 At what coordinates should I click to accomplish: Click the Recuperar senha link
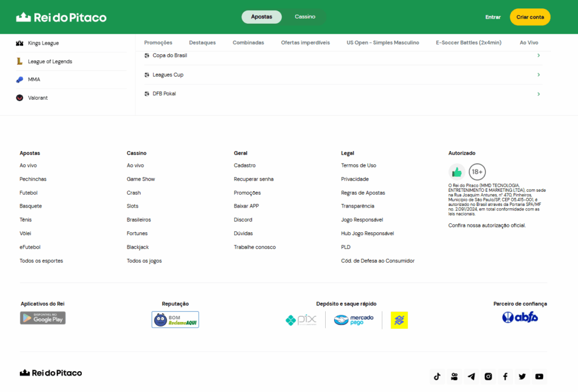[253, 179]
